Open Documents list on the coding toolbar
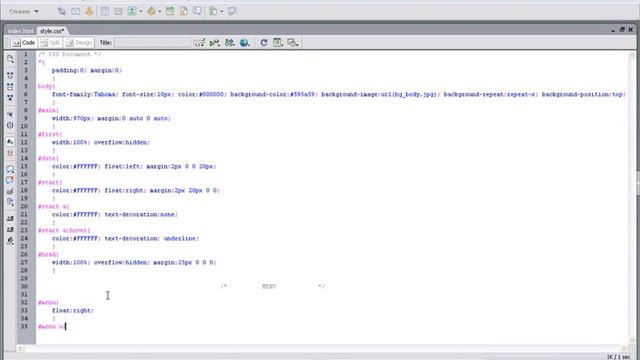The width and height of the screenshot is (640, 360). (x=10, y=60)
